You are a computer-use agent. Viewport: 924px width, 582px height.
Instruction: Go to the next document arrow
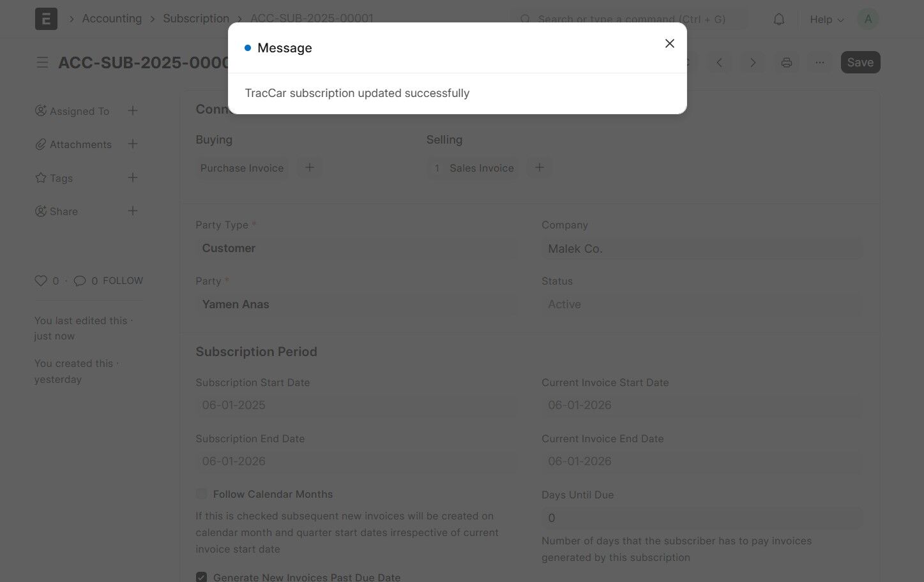pyautogui.click(x=753, y=63)
